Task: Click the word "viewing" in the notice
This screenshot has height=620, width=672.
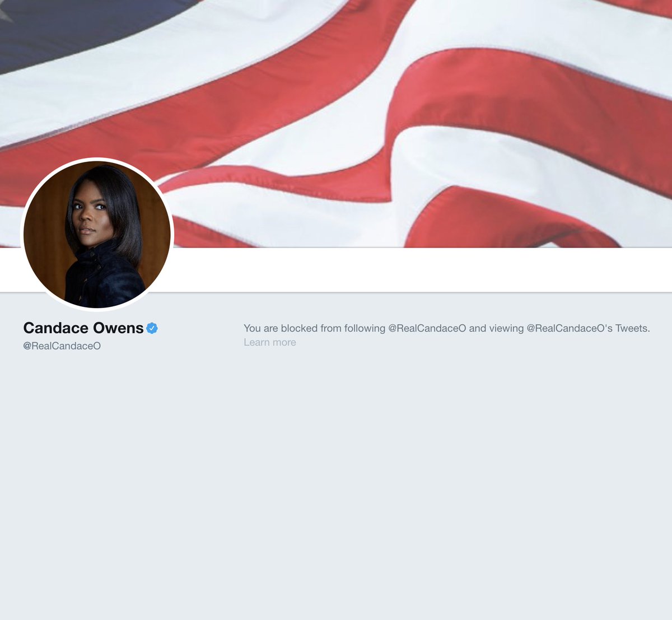Action: point(506,328)
